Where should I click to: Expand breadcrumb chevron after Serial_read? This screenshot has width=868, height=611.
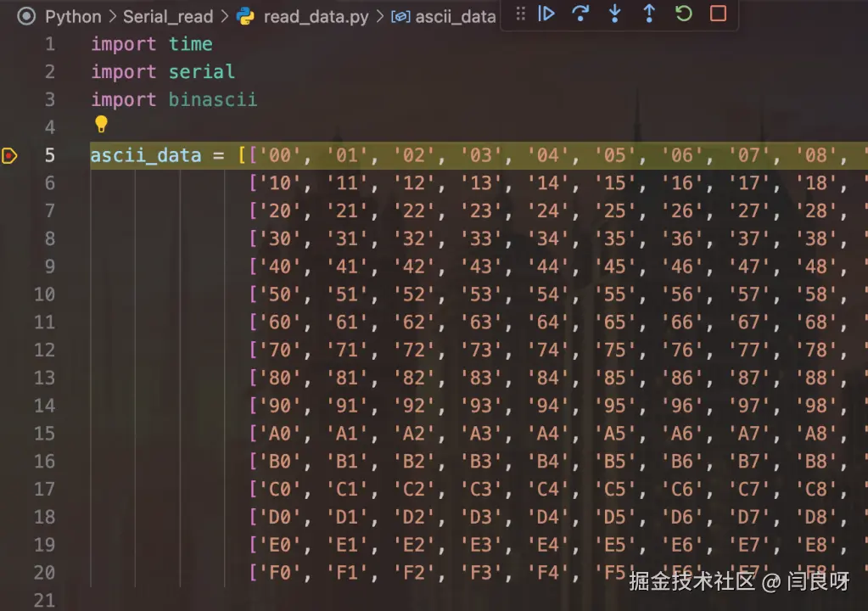click(224, 17)
